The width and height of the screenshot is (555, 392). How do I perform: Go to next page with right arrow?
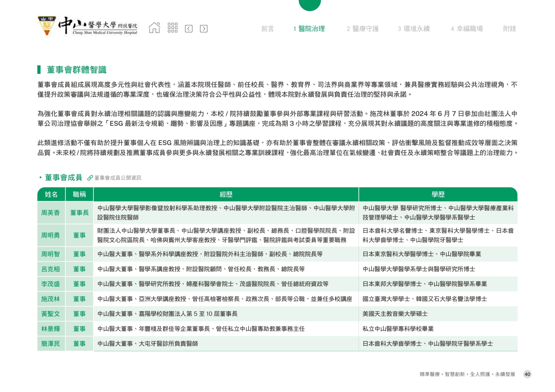[x=203, y=29]
